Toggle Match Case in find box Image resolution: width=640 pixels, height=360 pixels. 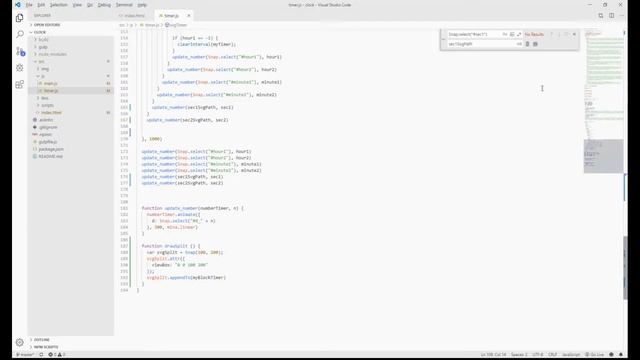[x=504, y=34]
